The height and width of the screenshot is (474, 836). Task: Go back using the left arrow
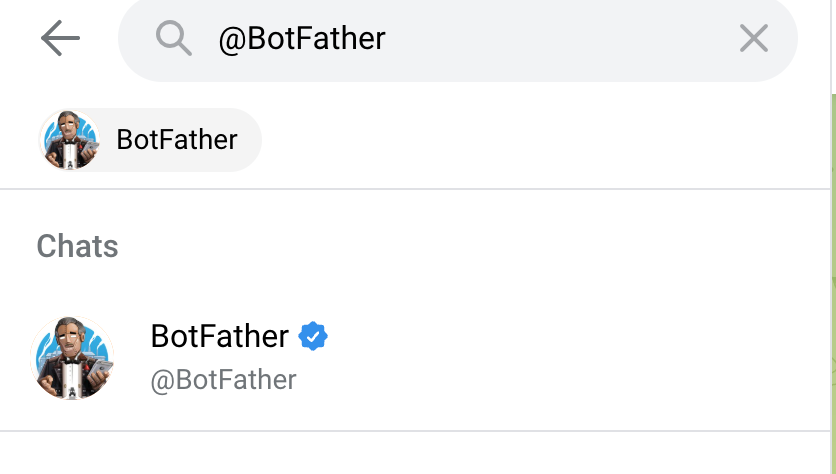(60, 39)
